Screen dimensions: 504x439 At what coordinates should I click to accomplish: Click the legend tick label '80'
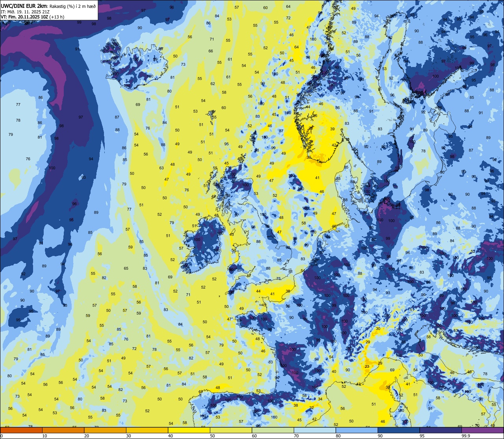tap(338, 436)
